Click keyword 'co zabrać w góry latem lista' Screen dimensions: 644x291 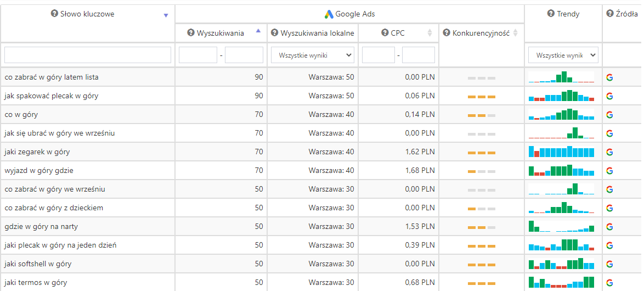coord(52,77)
